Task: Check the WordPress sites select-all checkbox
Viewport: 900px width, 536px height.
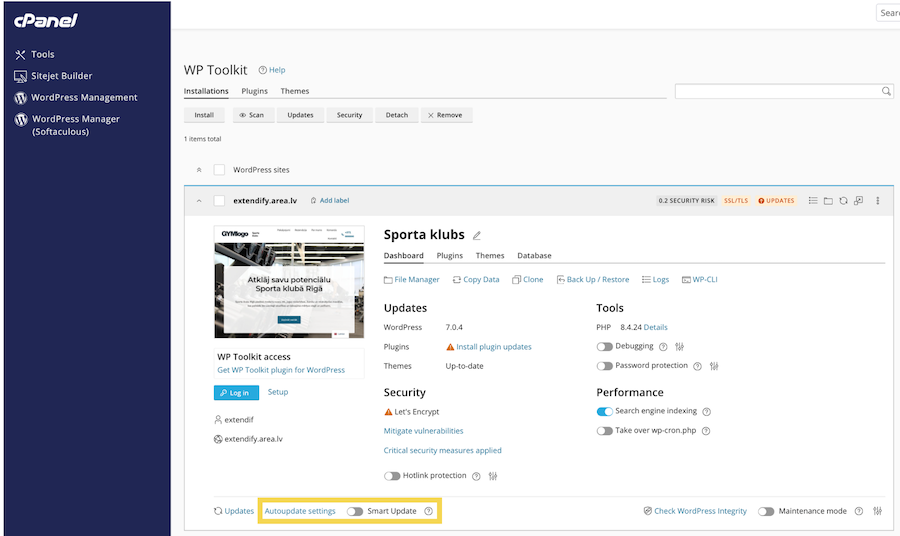Action: point(219,170)
